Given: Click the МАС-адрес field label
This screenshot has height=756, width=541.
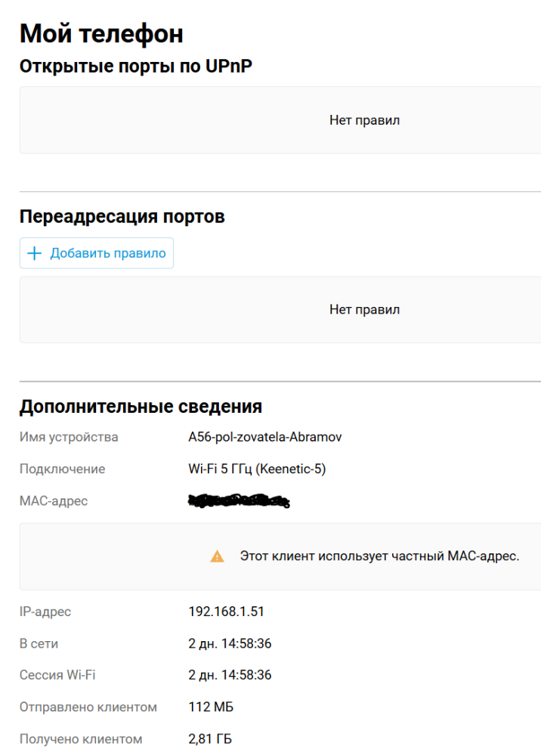Looking at the screenshot, I should point(54,500).
